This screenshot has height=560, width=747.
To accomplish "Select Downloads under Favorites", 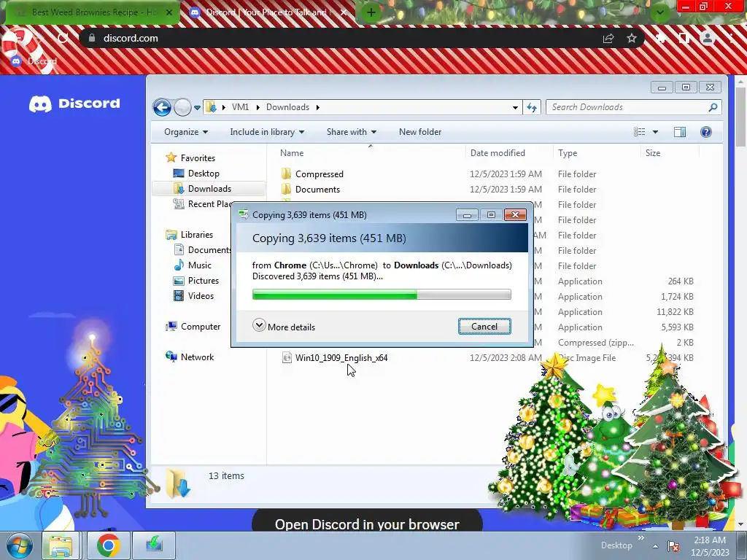I will point(209,189).
